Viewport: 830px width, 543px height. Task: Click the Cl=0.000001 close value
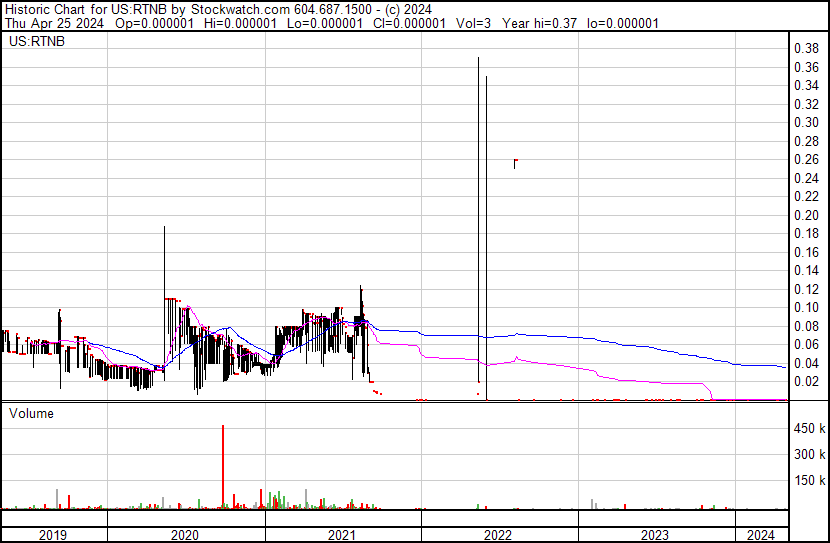coord(410,23)
